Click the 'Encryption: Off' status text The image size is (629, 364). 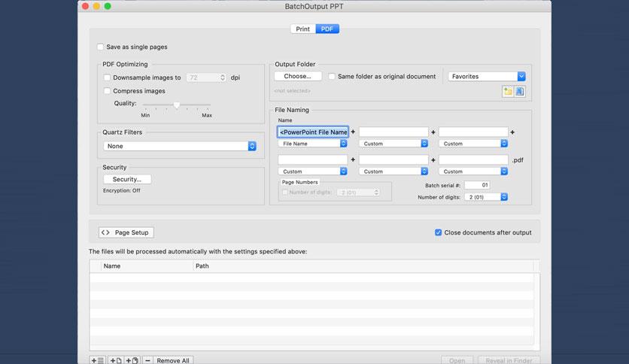tap(122, 190)
